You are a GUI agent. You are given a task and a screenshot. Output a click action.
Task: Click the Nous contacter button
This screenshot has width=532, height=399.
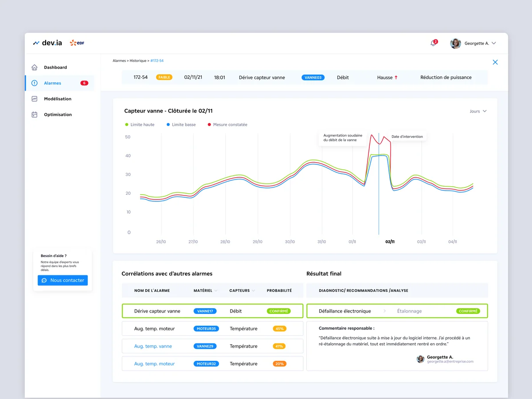[x=63, y=280]
